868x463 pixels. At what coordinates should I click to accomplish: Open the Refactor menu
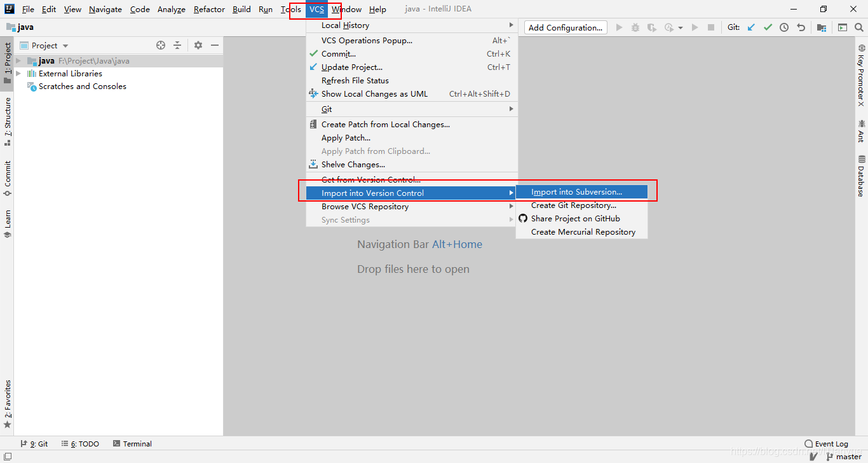pyautogui.click(x=209, y=9)
